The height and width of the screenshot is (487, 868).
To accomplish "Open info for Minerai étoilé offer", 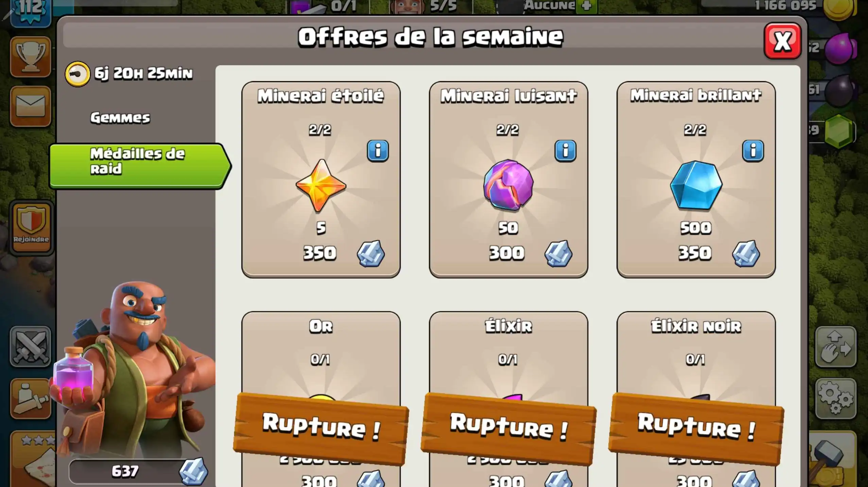I will point(378,151).
